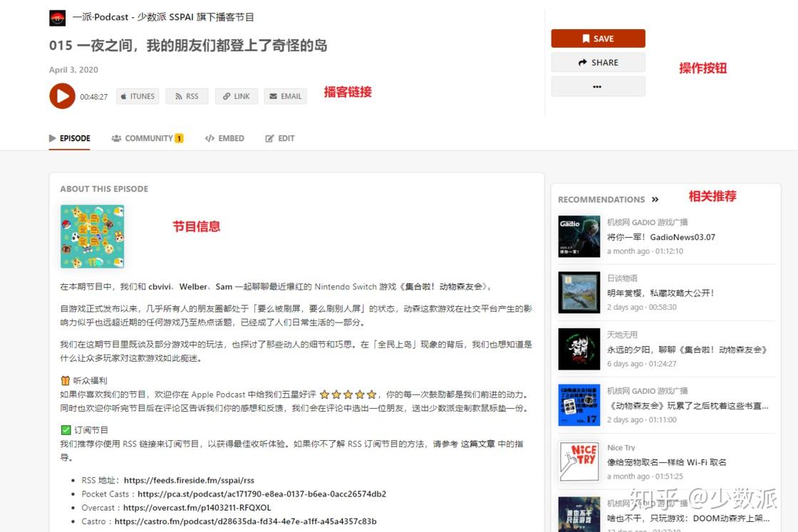Open the Gadio thumbnail for GadioNews03.07
The height and width of the screenshot is (532, 798).
click(x=579, y=236)
